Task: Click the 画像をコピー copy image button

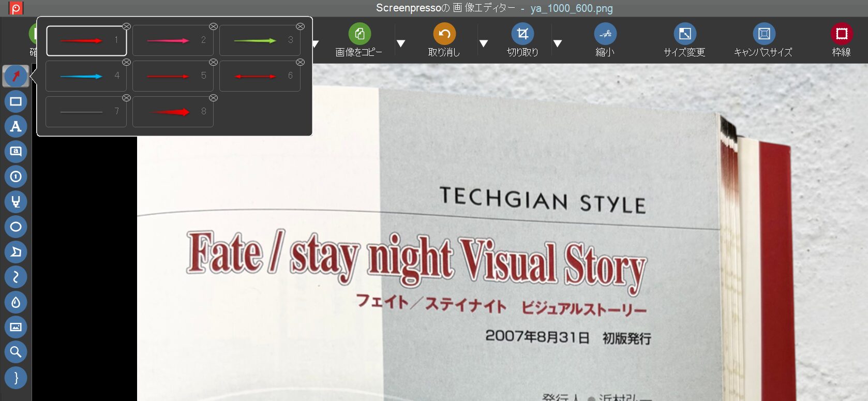Action: coord(360,40)
